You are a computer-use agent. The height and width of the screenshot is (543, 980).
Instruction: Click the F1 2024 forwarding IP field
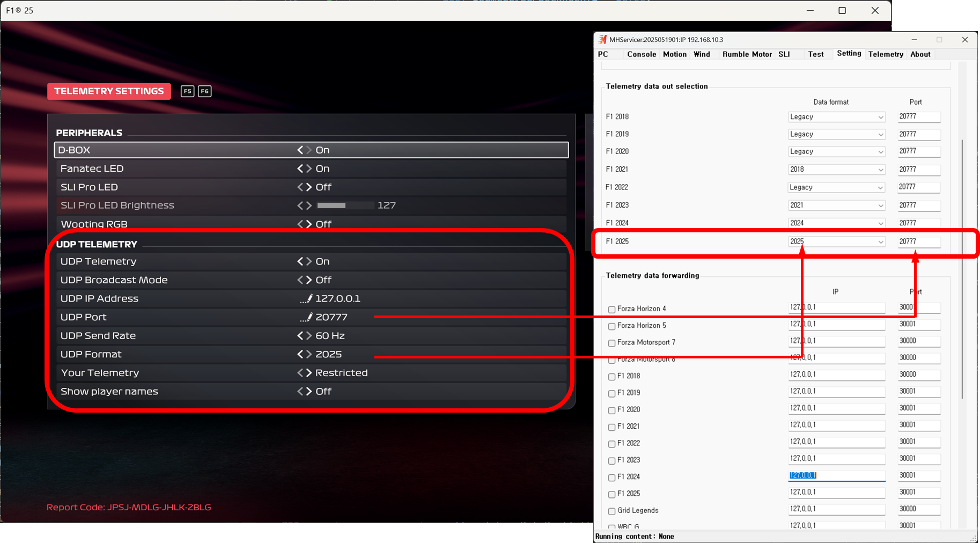[836, 476]
